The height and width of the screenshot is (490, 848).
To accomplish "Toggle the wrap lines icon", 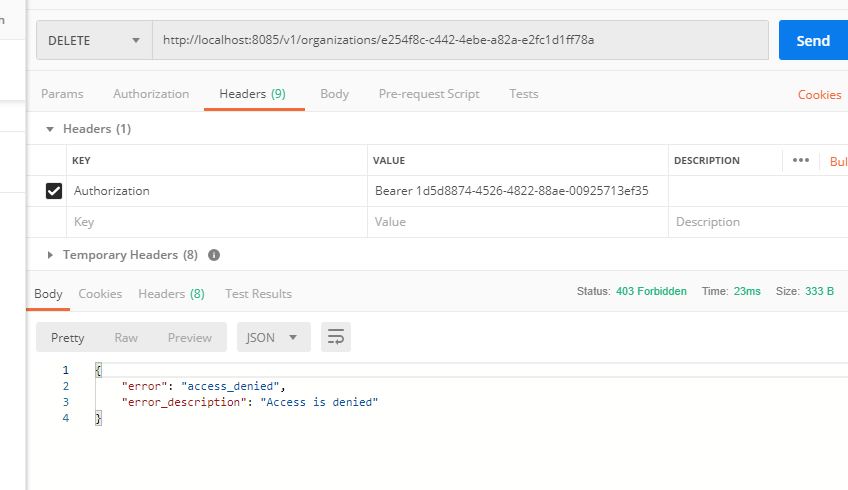I will pyautogui.click(x=336, y=337).
